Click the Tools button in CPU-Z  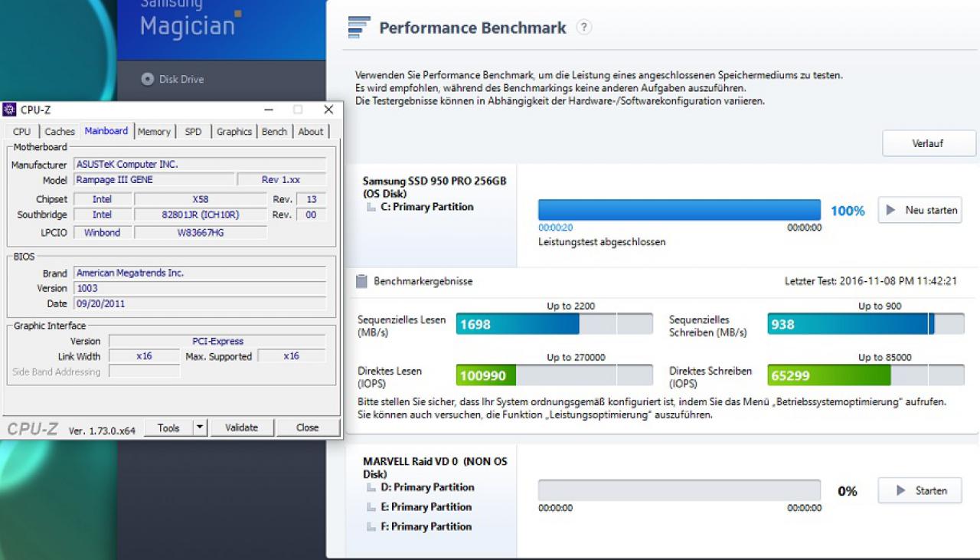point(168,427)
